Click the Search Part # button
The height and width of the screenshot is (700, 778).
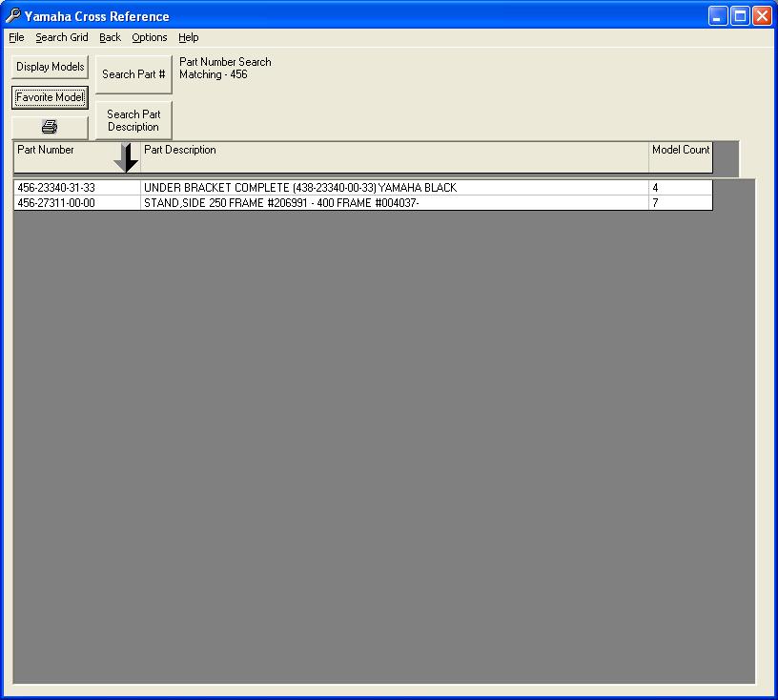click(x=133, y=74)
